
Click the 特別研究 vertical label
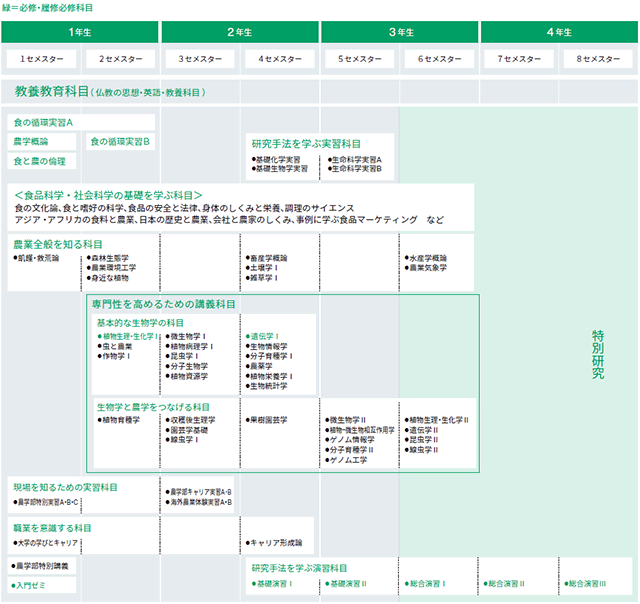(x=598, y=354)
